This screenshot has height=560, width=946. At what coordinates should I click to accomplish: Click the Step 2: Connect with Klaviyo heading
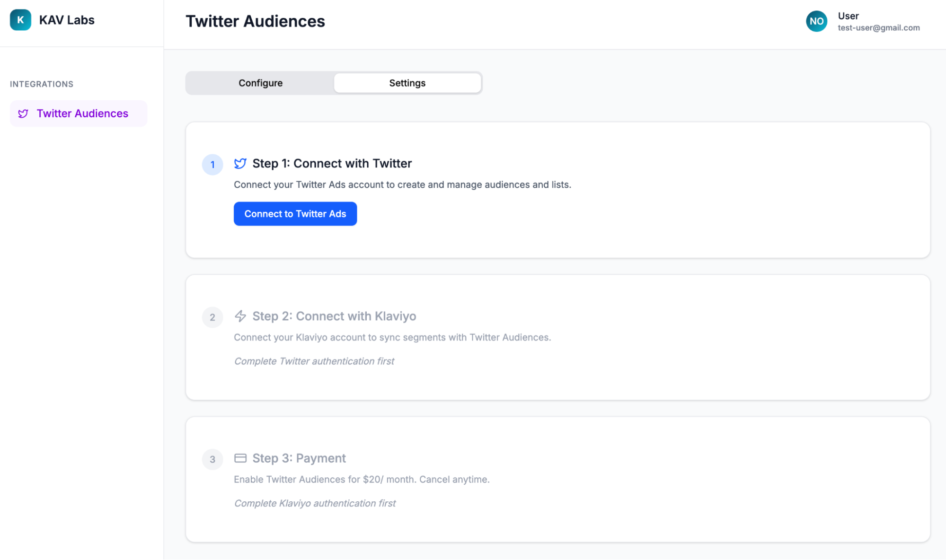[x=334, y=316]
